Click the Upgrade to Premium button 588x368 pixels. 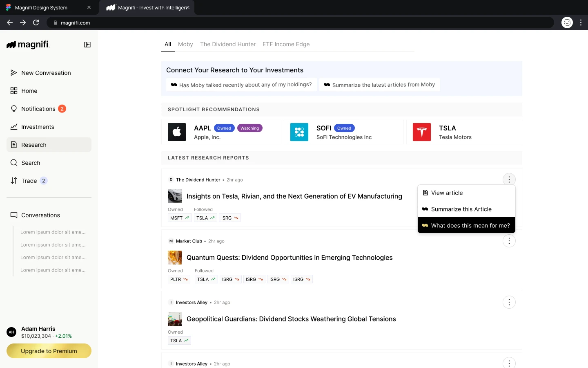coord(49,351)
